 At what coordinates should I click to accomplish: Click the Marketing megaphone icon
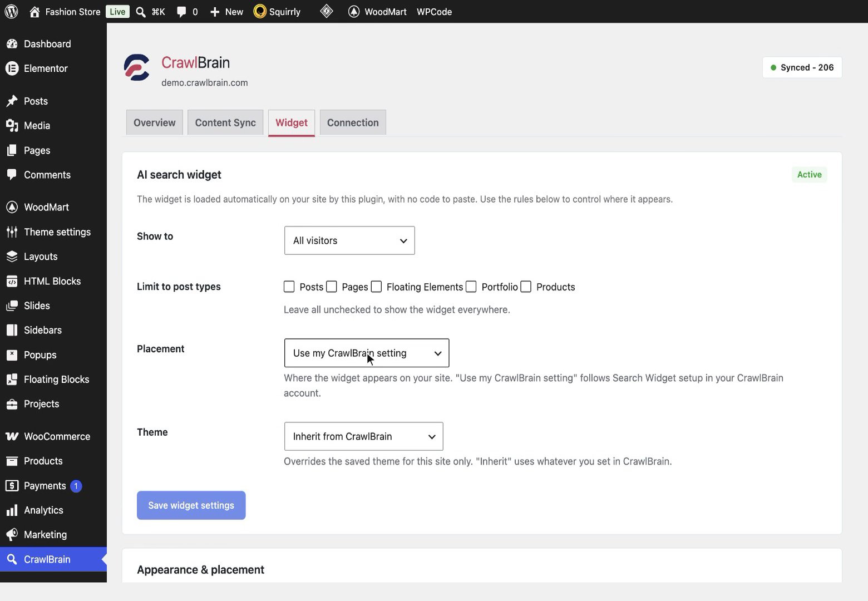click(x=12, y=535)
